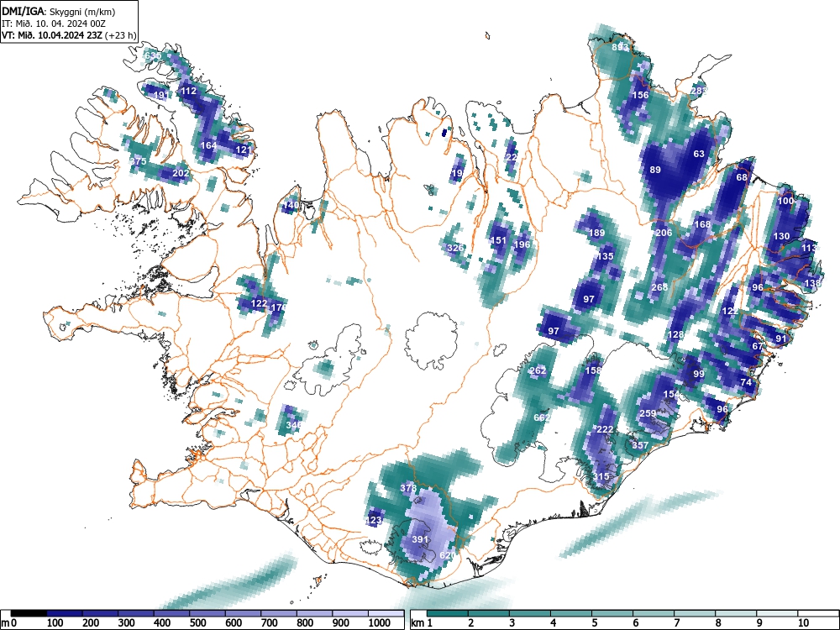The image size is (840, 630).
Task: Click the 5 label in the km legend
Action: 594,622
